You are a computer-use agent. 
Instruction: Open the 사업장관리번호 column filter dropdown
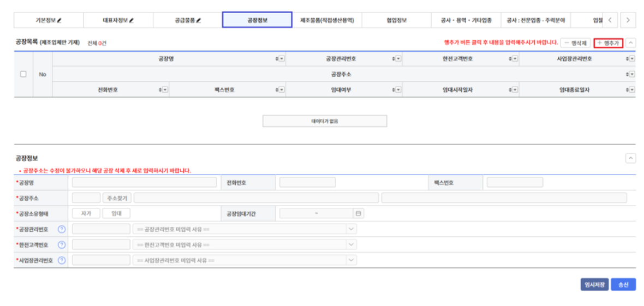pos(632,59)
